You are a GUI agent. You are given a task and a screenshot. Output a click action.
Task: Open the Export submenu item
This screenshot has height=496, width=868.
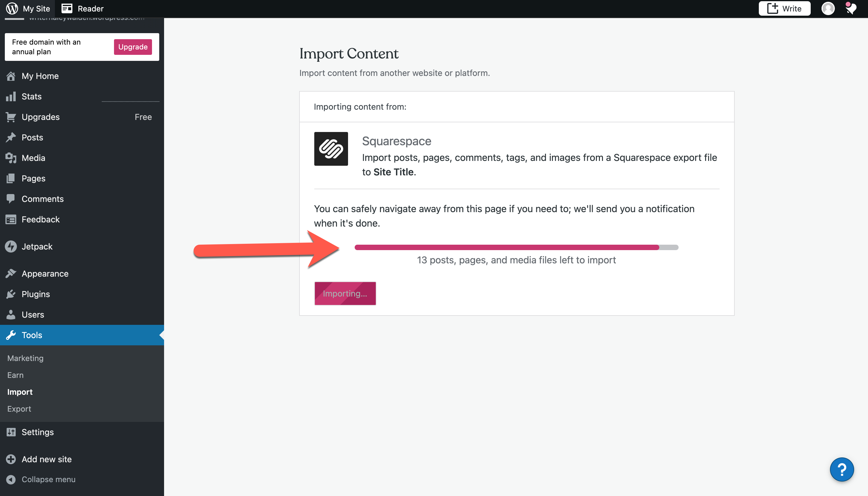[19, 409]
